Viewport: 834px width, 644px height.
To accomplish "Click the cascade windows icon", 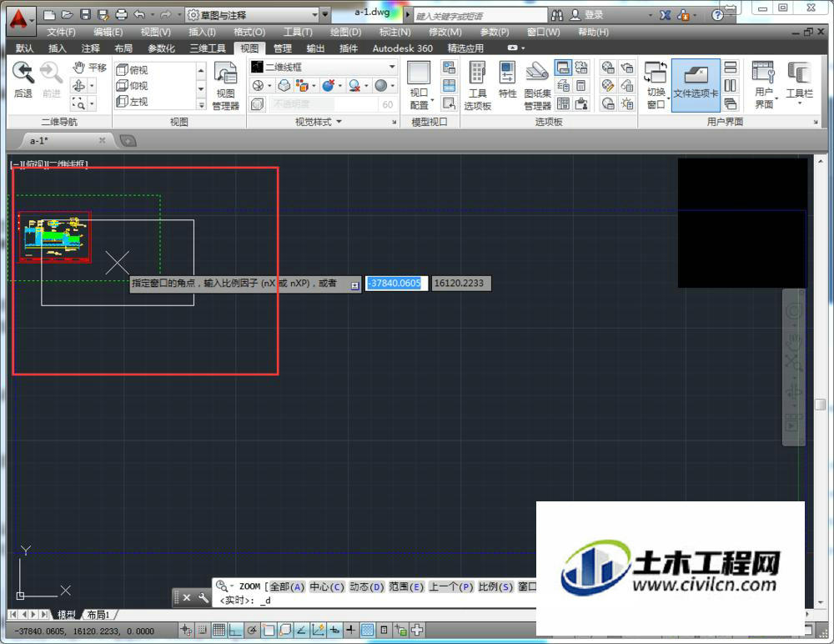I will point(731,103).
